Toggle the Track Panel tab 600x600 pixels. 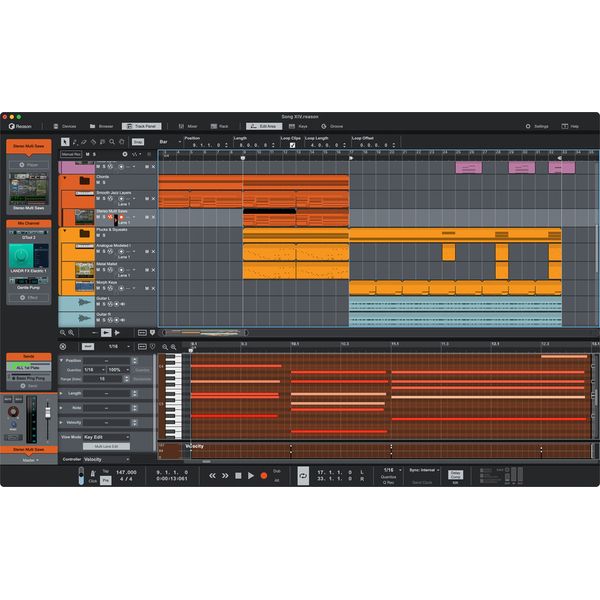142,126
